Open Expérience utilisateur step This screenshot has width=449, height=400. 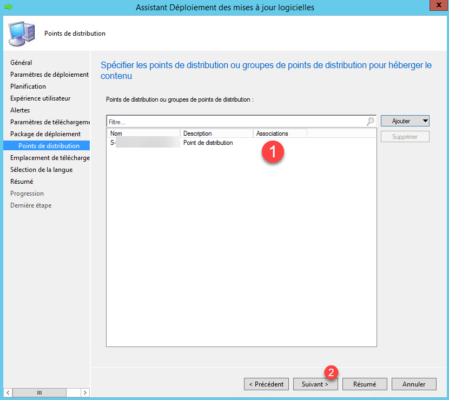pos(40,98)
